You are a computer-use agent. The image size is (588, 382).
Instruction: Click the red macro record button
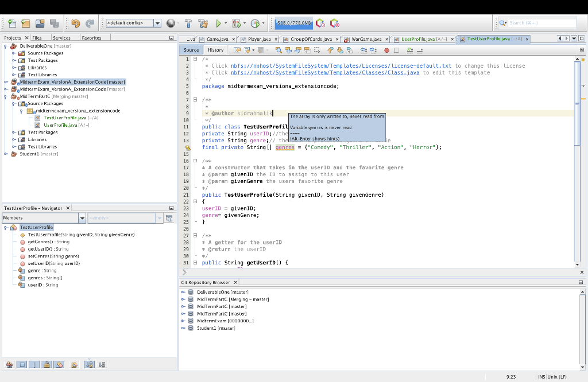tap(387, 50)
